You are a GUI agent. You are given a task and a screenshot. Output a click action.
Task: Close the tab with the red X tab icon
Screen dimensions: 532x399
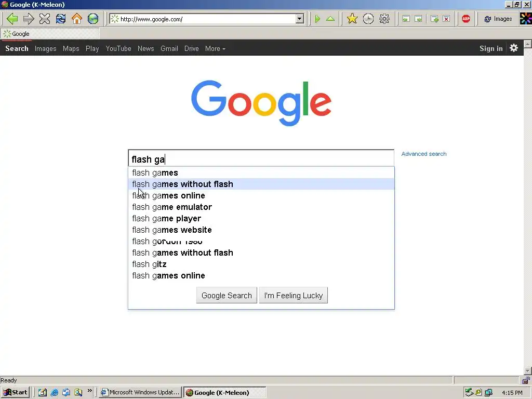[x=446, y=19]
